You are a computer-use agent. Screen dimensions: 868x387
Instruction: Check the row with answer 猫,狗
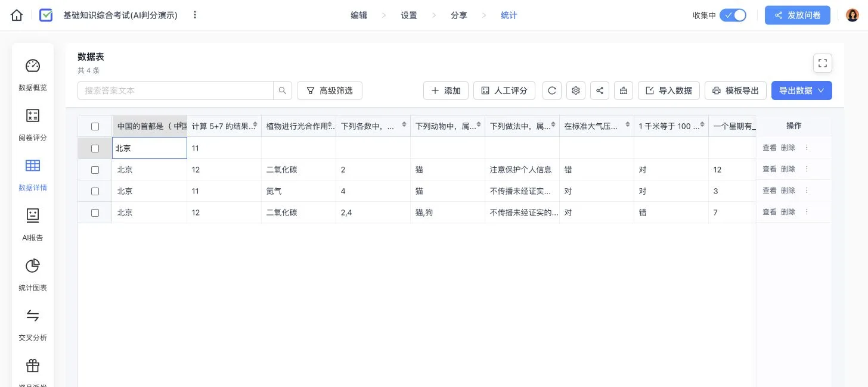coord(95,213)
